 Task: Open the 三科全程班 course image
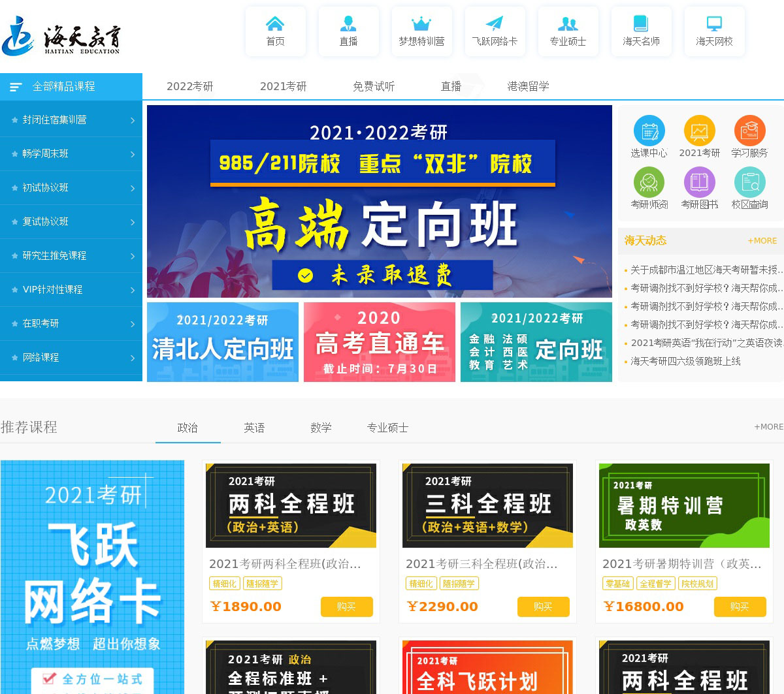(x=487, y=505)
